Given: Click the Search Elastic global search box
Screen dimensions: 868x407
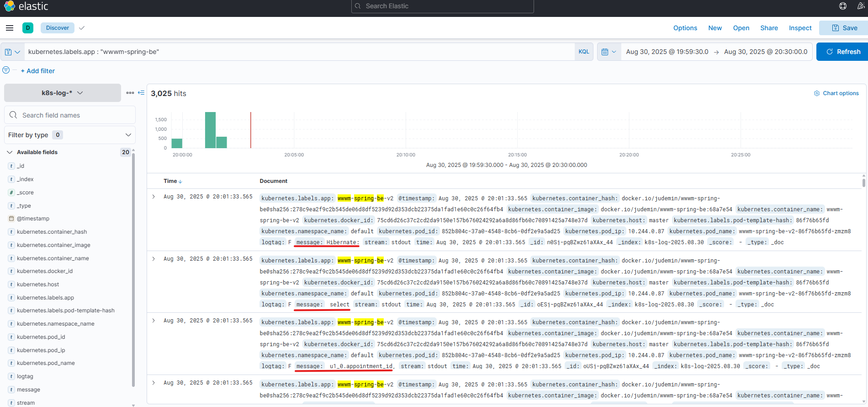Looking at the screenshot, I should [442, 6].
